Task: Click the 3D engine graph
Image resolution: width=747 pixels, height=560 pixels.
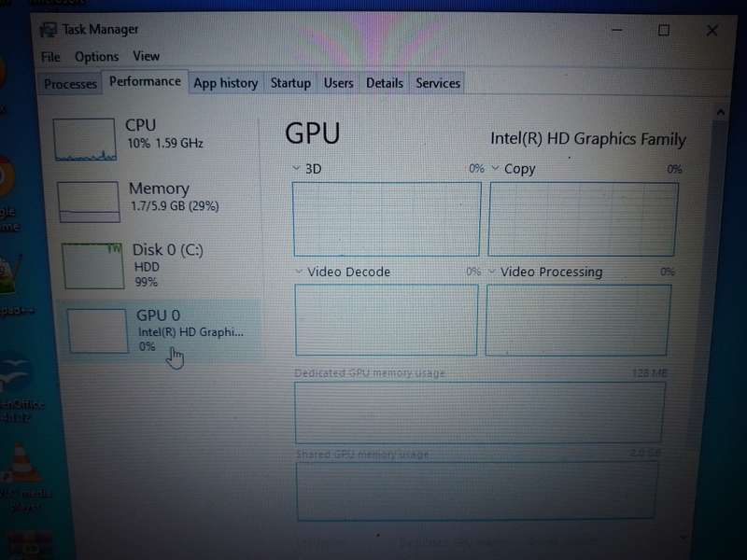Action: pyautogui.click(x=387, y=219)
